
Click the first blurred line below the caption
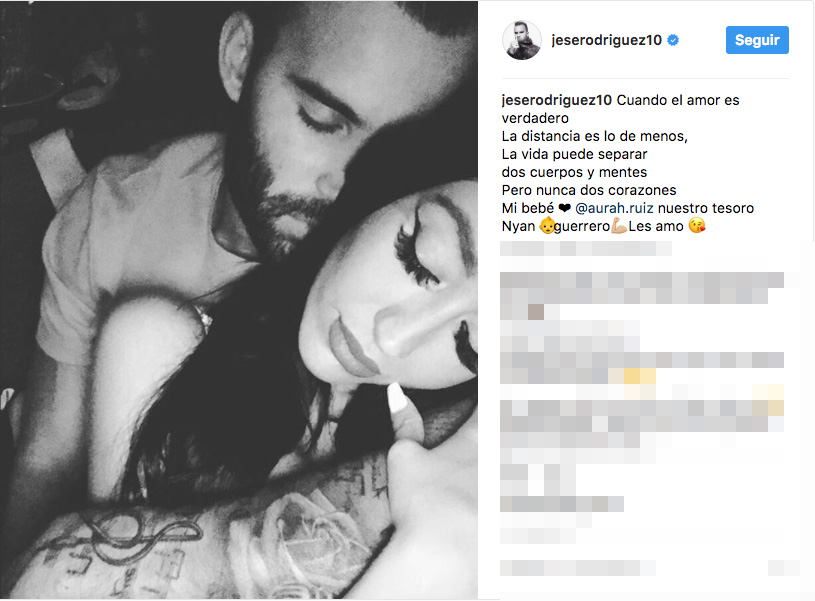click(586, 249)
